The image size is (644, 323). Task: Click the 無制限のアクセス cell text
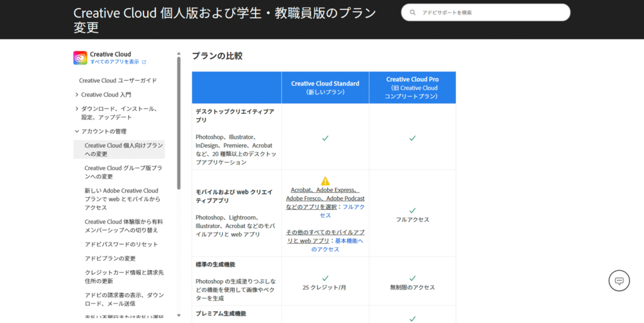click(413, 288)
